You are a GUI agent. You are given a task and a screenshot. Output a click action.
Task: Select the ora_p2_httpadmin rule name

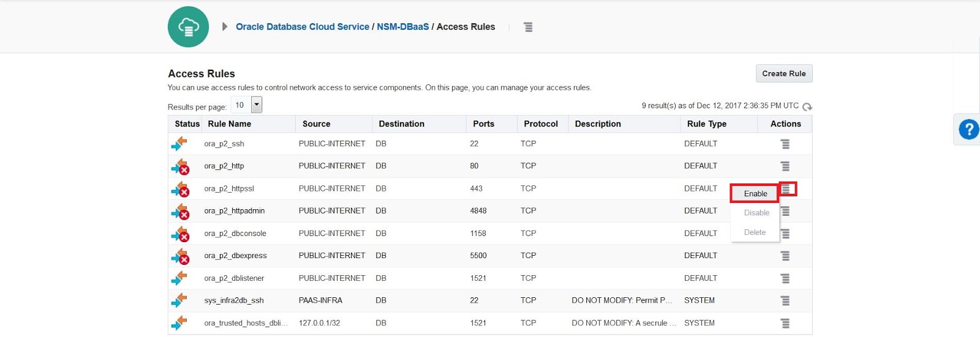[x=235, y=210]
